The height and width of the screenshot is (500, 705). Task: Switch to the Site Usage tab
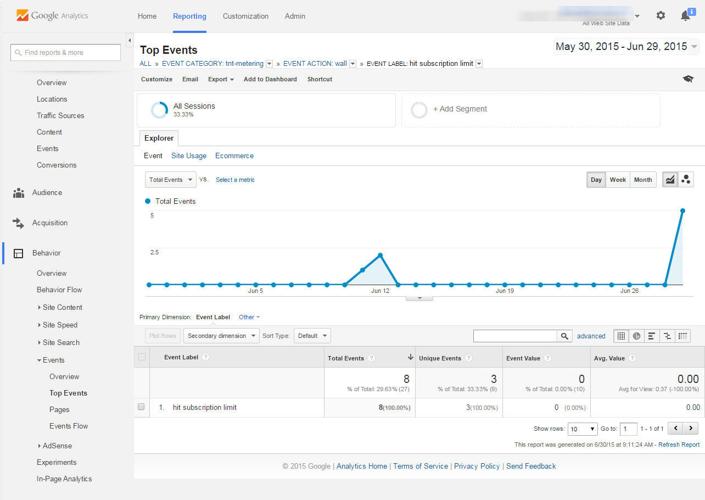point(189,156)
